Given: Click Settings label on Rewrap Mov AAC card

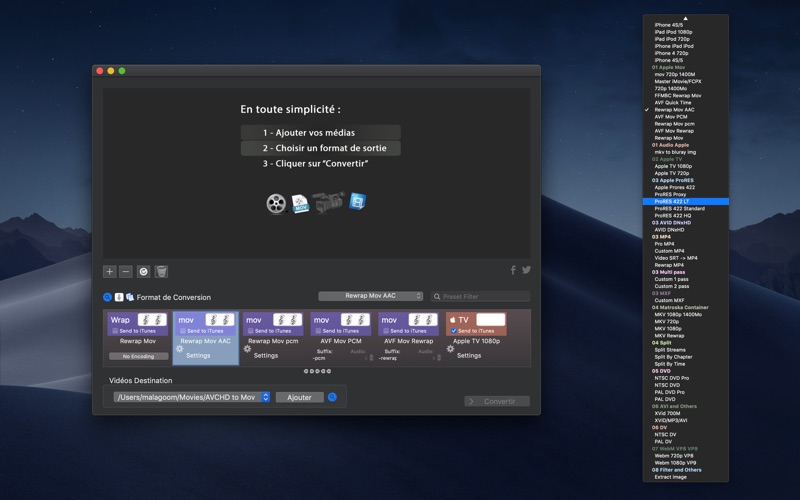Looking at the screenshot, I should [x=198, y=355].
